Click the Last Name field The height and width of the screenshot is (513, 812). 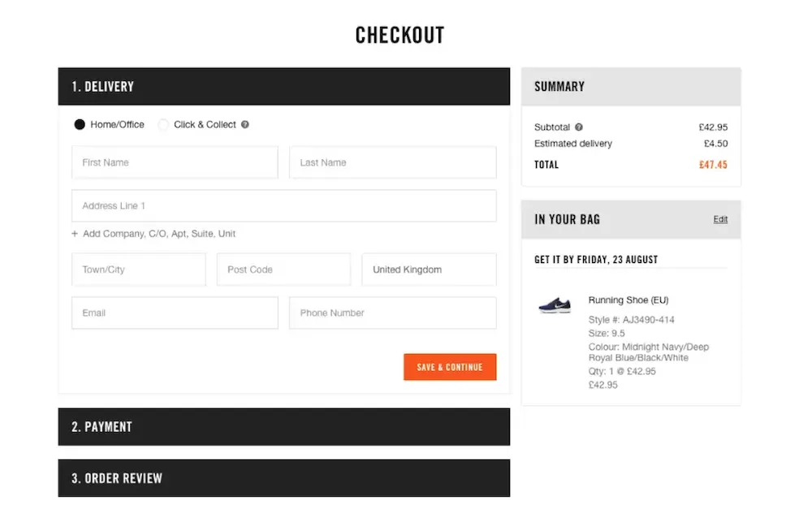392,162
